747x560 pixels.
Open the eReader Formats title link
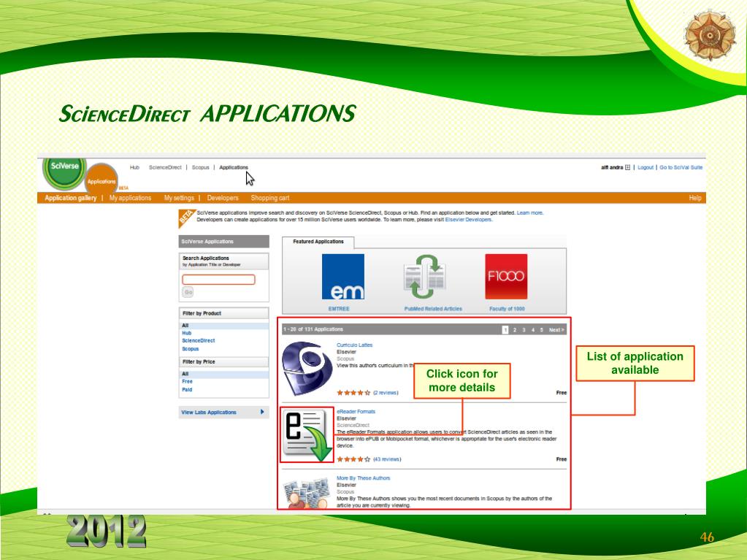tap(356, 412)
